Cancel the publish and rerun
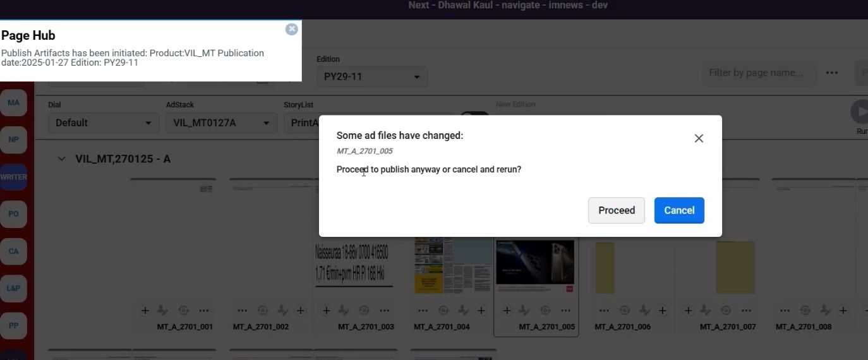The height and width of the screenshot is (360, 868). [679, 210]
